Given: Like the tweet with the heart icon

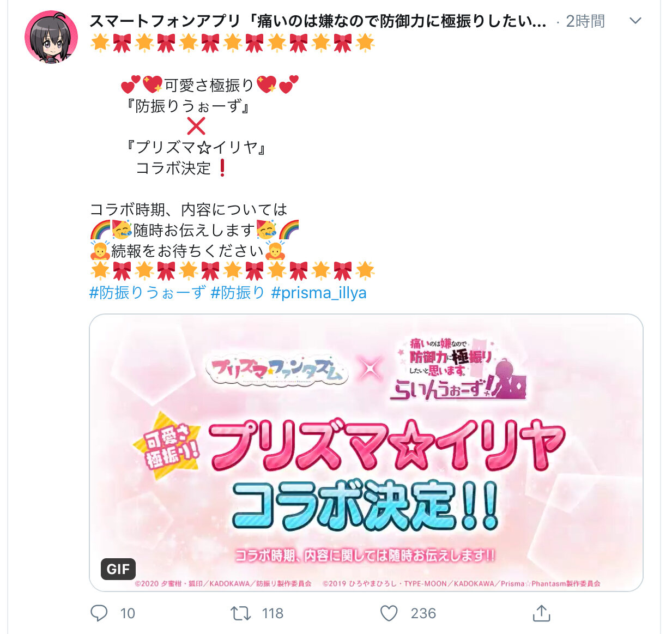Looking at the screenshot, I should click(x=389, y=613).
